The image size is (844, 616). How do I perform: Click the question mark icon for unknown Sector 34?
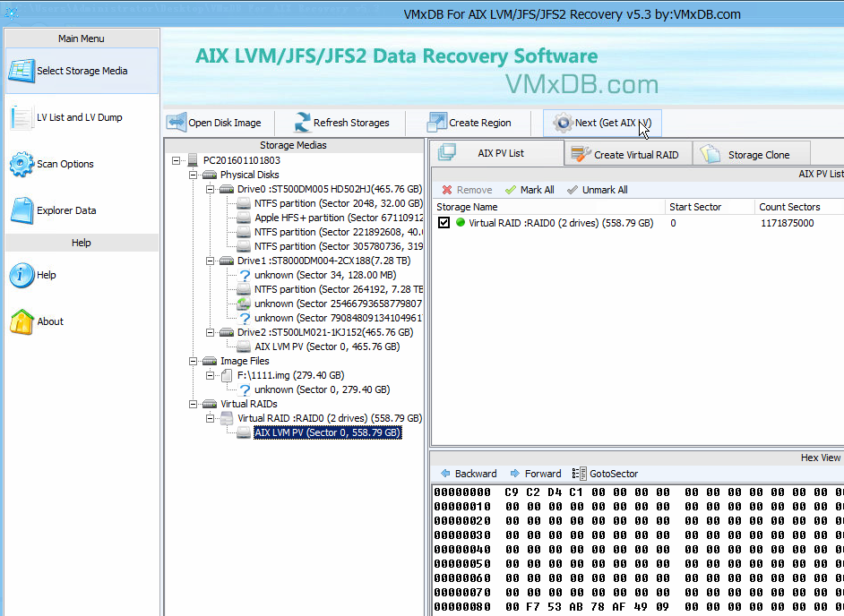tap(245, 276)
